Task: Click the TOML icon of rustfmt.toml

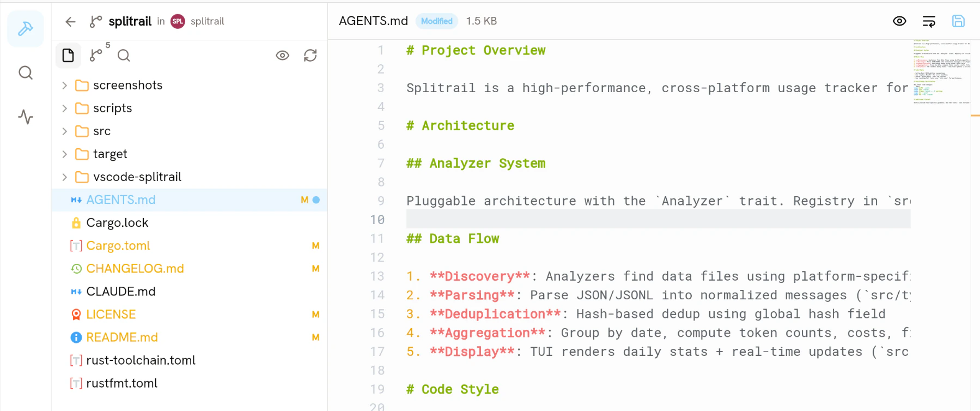Action: coord(76,383)
